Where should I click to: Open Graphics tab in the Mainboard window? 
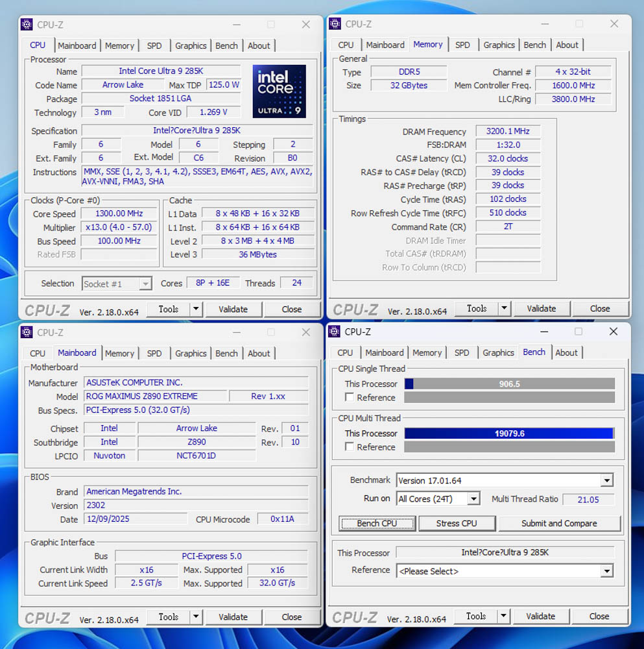191,354
